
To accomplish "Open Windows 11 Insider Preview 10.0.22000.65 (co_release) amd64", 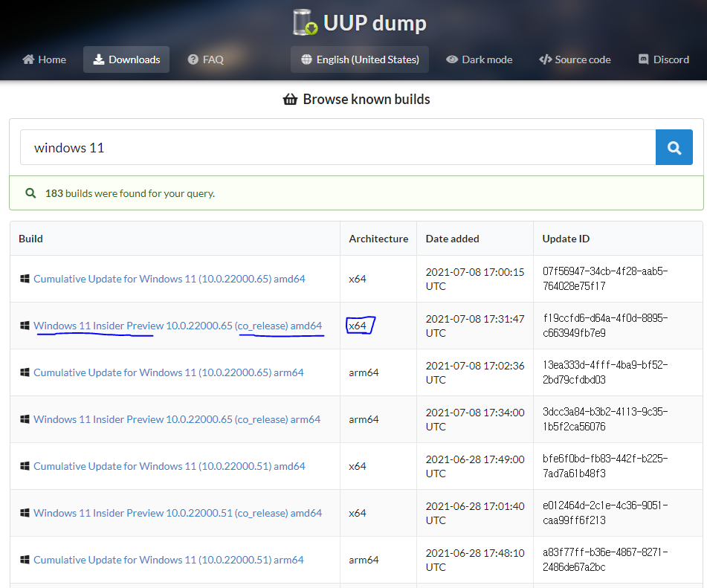I will coord(178,326).
